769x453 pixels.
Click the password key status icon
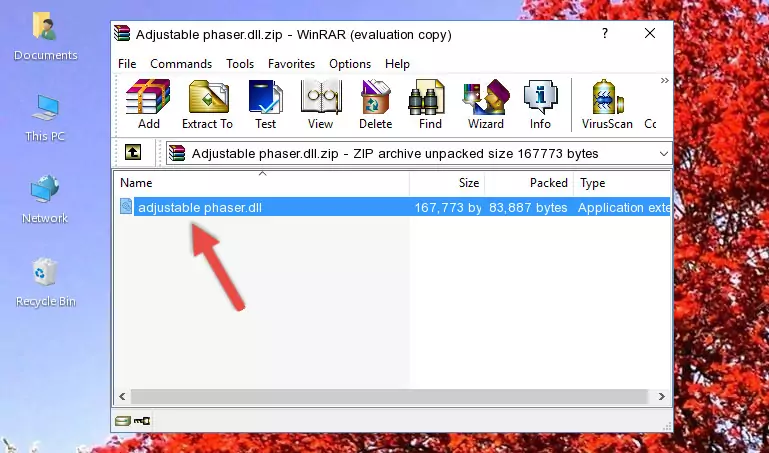142,421
